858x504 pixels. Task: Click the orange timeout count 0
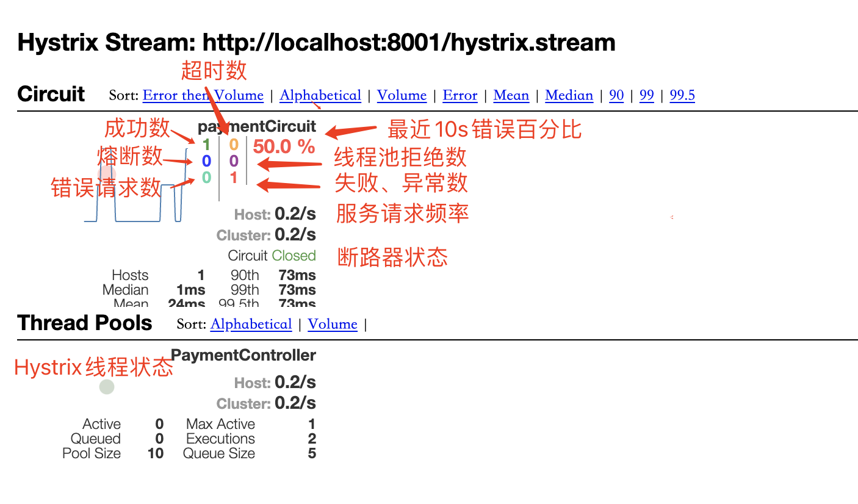pos(234,145)
